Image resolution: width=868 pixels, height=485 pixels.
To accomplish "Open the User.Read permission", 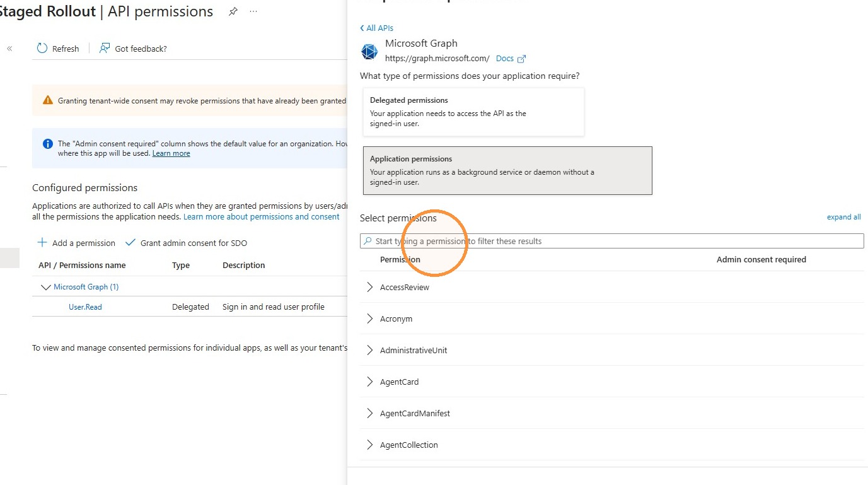I will point(85,307).
